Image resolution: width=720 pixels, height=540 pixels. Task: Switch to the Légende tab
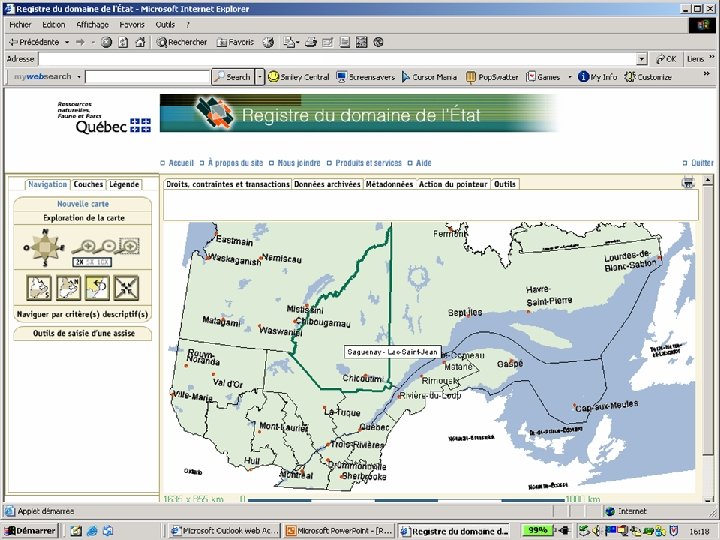pos(124,184)
